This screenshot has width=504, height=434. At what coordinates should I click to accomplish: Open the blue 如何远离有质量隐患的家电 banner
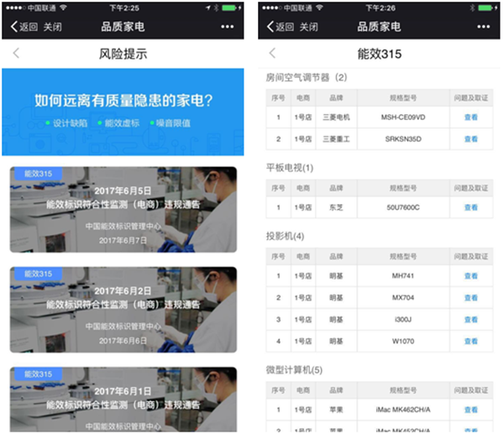tap(123, 112)
